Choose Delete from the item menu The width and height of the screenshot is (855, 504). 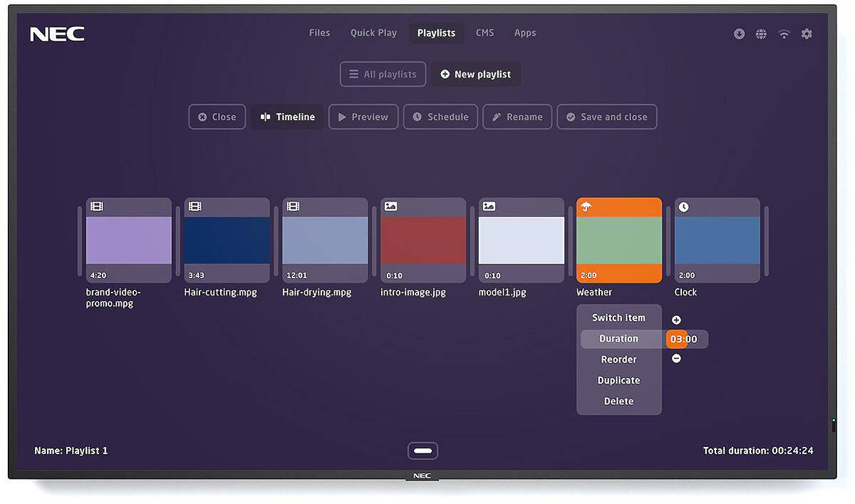tap(618, 401)
